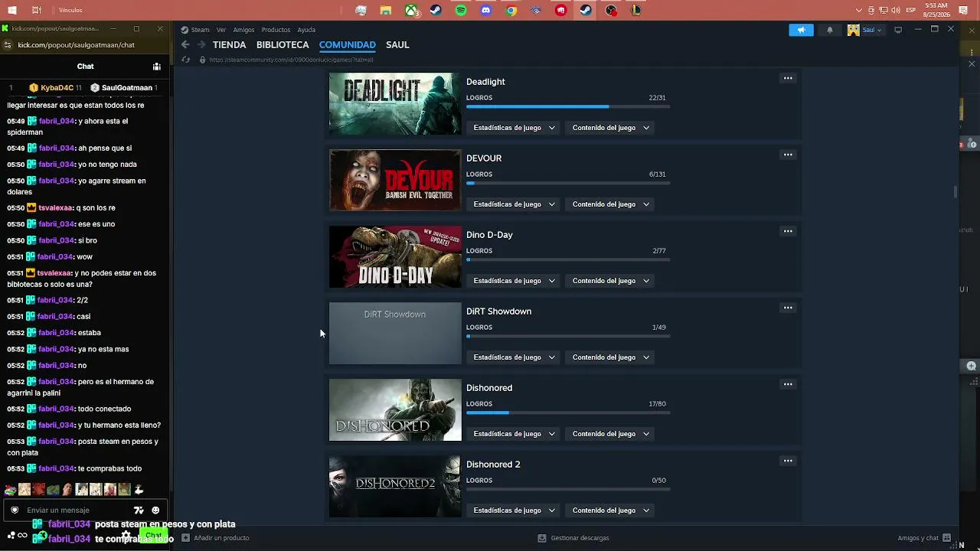980x551 pixels.
Task: Open File Explorer from the taskbar
Action: pyautogui.click(x=386, y=11)
